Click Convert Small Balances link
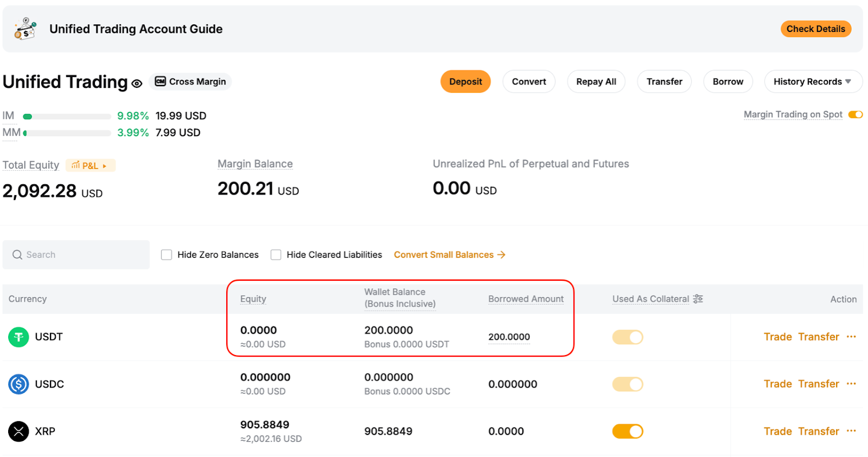Viewport: 868px width, 457px height. click(x=449, y=255)
